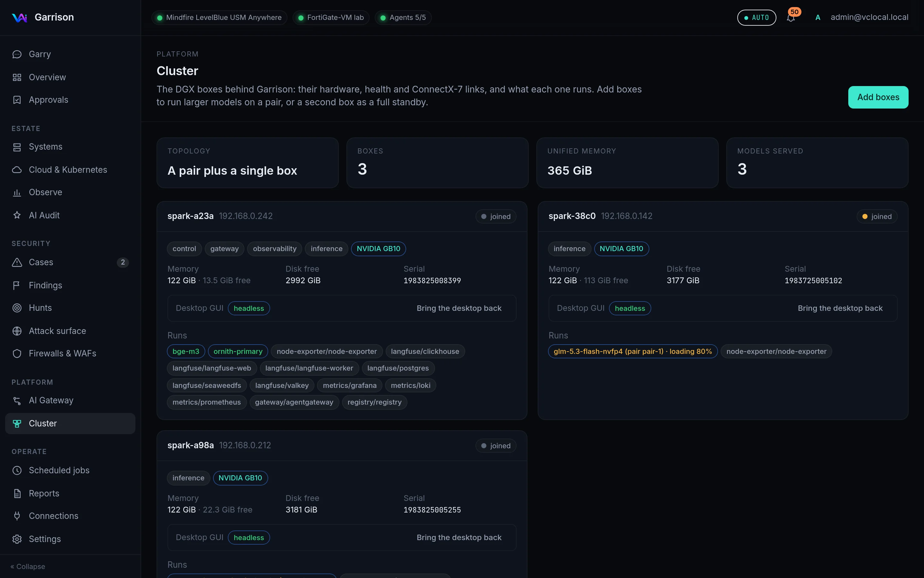This screenshot has height=578, width=924.
Task: Click the Hunts target icon
Action: point(17,308)
